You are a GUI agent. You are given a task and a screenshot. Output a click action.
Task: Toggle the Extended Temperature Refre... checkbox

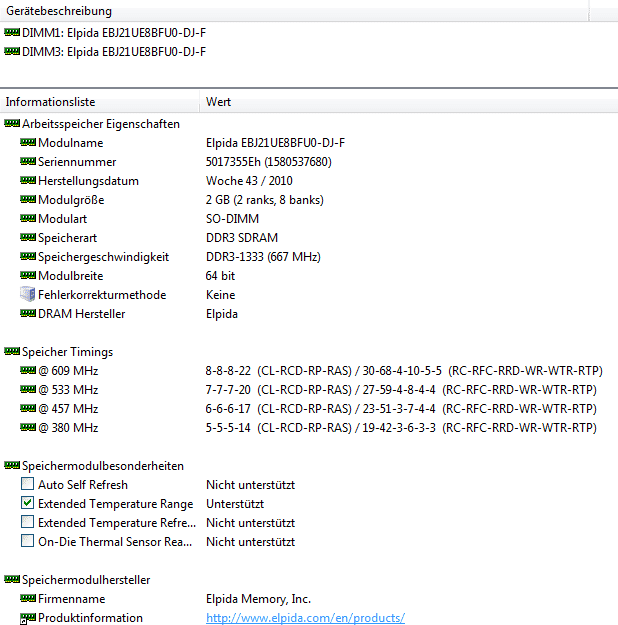coord(28,522)
